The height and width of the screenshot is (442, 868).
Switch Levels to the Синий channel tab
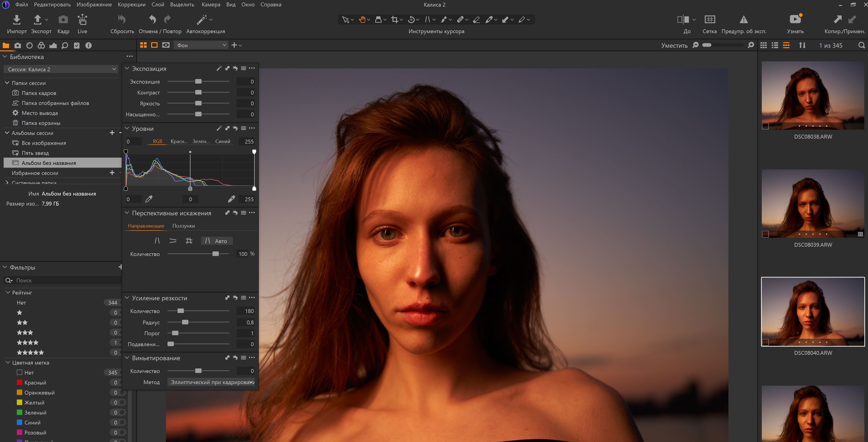click(x=223, y=142)
